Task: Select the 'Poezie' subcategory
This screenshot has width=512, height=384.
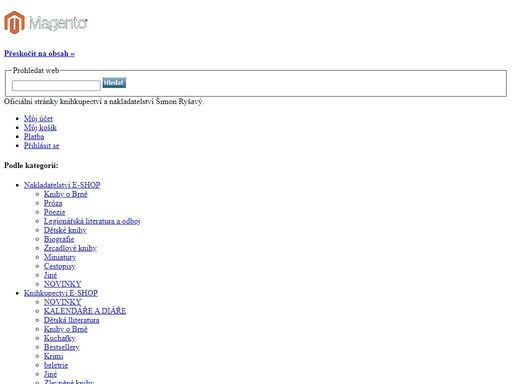Action: coord(55,212)
